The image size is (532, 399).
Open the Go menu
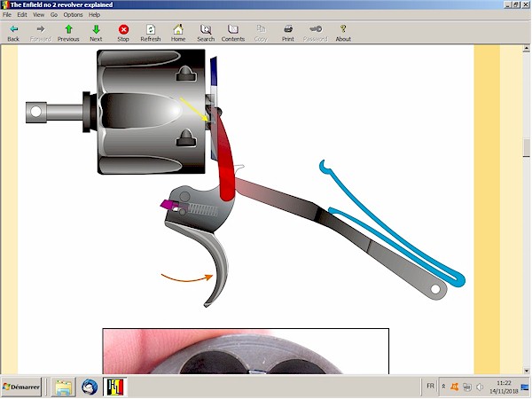(54, 14)
